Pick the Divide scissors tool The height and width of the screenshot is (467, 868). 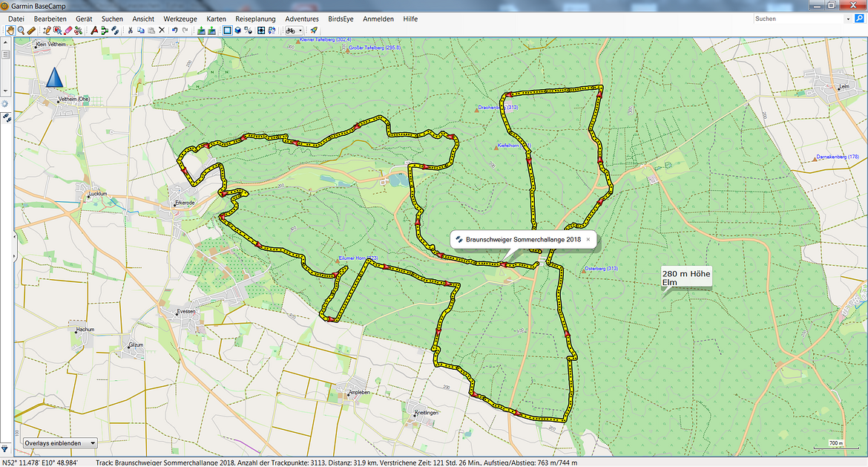pos(78,30)
